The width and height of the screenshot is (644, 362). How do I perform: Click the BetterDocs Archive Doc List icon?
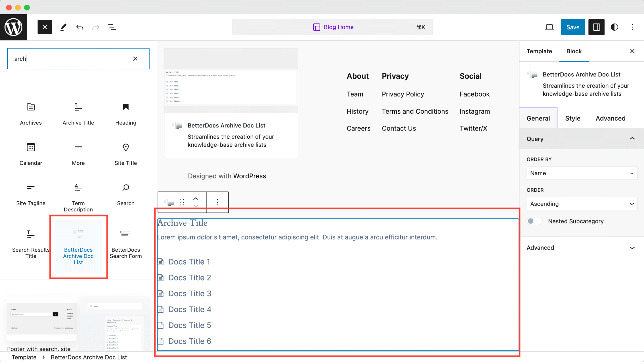(78, 234)
